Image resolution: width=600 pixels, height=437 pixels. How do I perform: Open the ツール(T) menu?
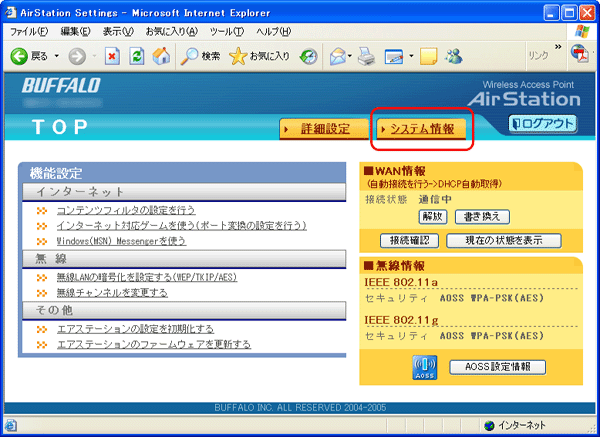[227, 32]
